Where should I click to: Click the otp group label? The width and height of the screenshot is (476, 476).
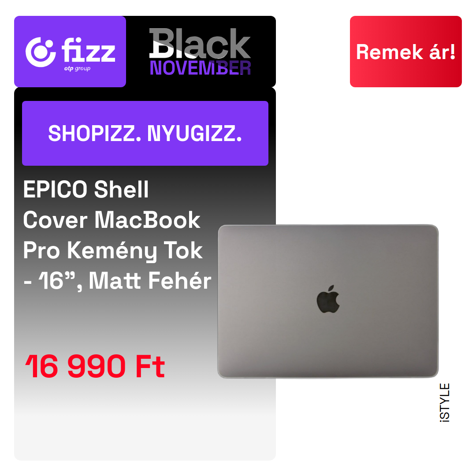pyautogui.click(x=77, y=69)
